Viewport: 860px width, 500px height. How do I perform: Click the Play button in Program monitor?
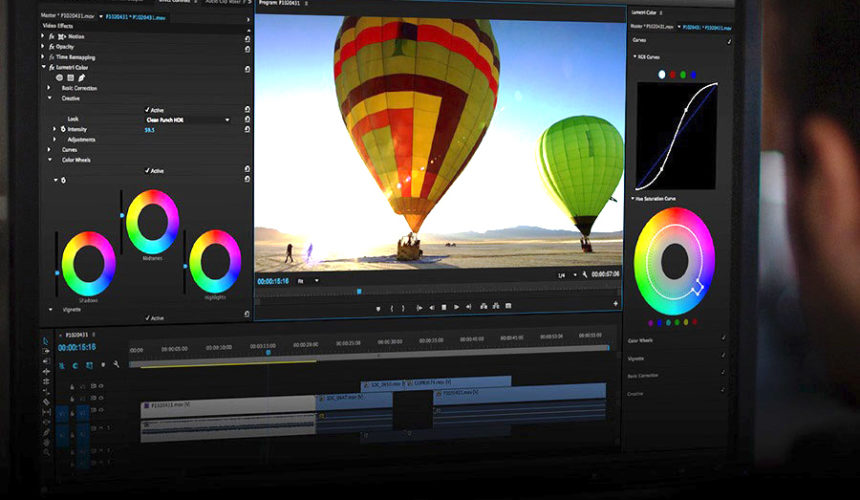pyautogui.click(x=456, y=307)
